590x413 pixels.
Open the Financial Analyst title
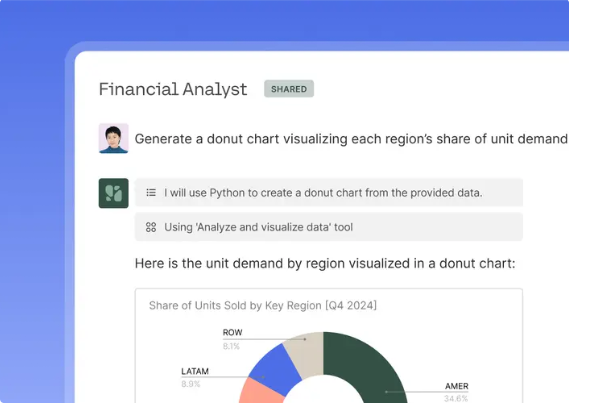click(x=173, y=89)
